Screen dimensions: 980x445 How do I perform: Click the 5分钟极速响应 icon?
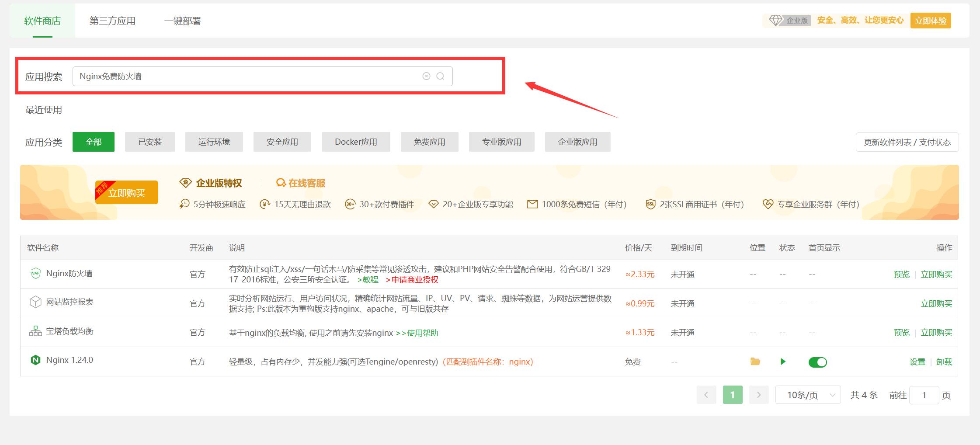184,204
